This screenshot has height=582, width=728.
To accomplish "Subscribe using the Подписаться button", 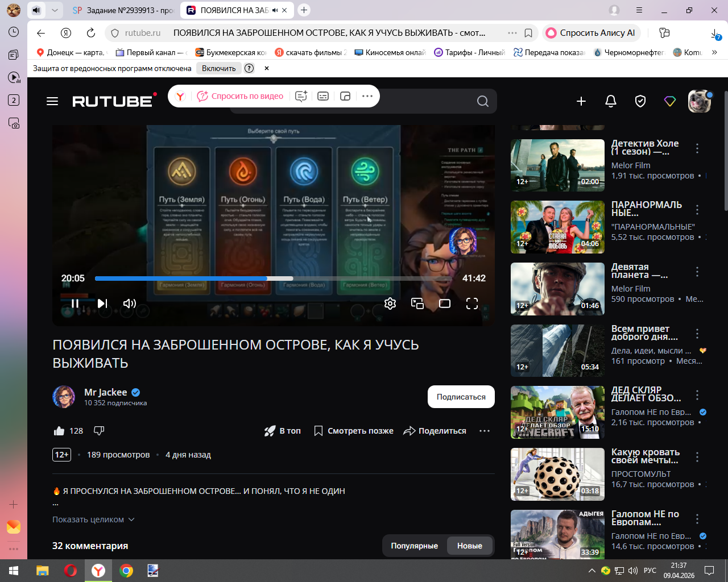I will (461, 397).
